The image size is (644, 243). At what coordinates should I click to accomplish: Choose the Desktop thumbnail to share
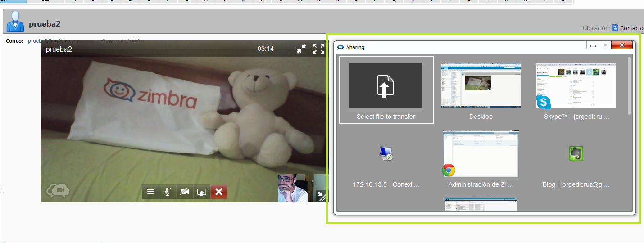pyautogui.click(x=481, y=85)
